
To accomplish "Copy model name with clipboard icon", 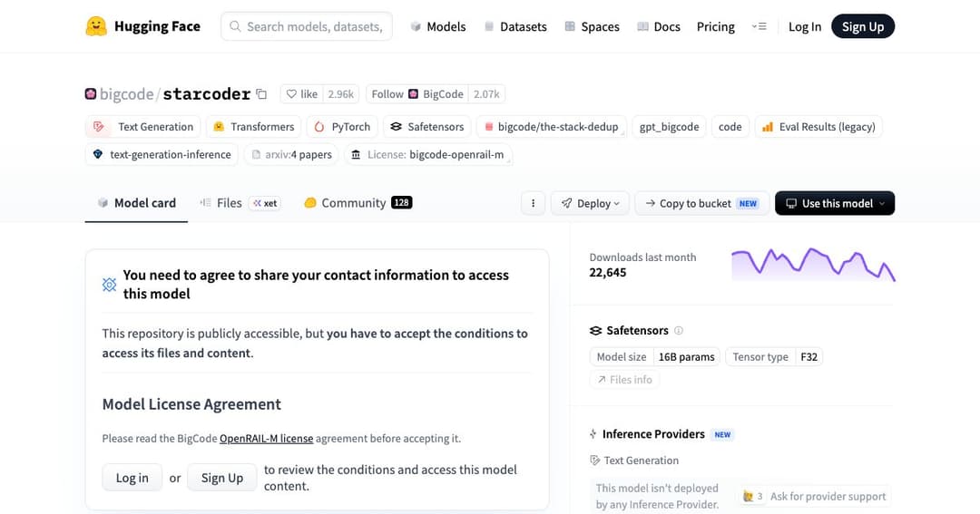I will pos(262,94).
